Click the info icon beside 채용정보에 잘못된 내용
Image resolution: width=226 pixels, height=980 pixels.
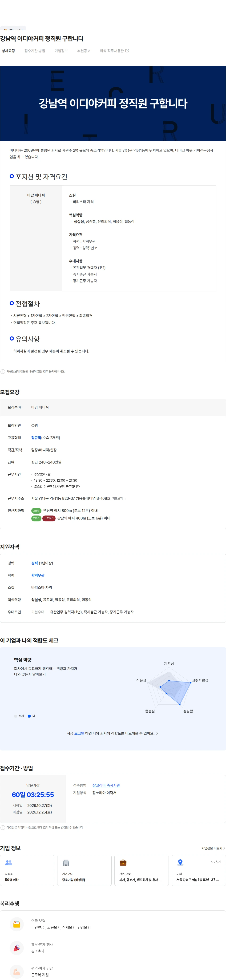tap(3, 371)
